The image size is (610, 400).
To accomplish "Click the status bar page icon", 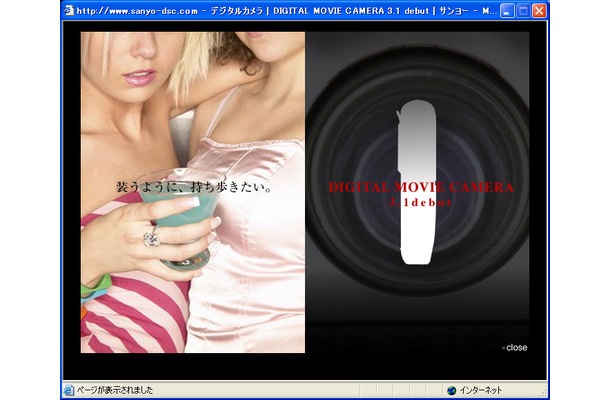I will coord(69,390).
